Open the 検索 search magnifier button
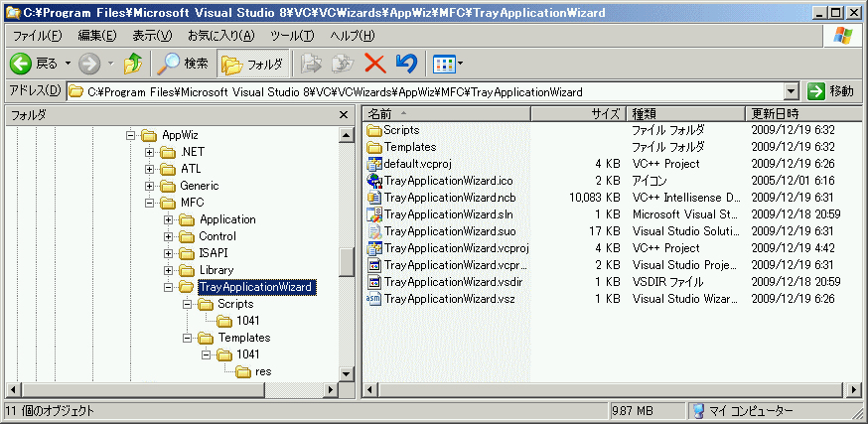This screenshot has width=868, height=424. pos(183,65)
